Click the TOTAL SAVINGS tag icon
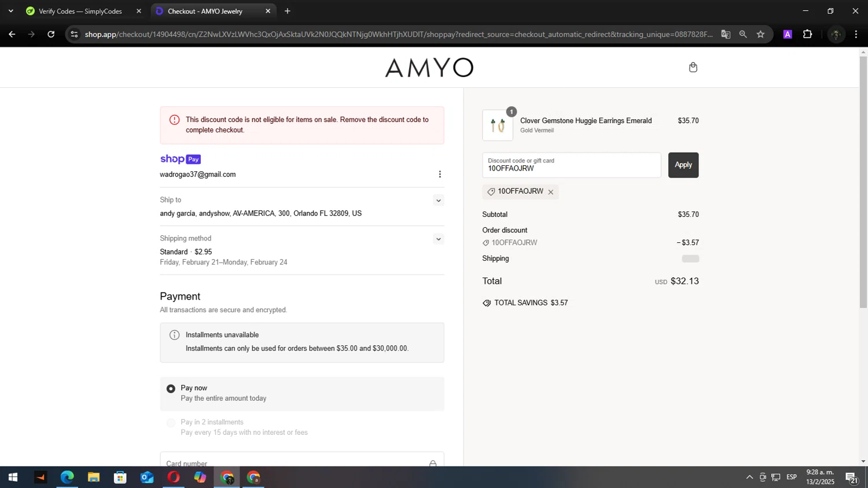 click(x=487, y=303)
